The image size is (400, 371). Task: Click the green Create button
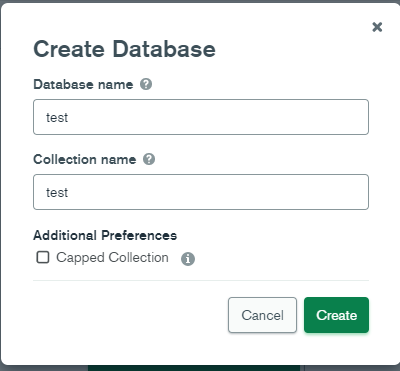click(x=336, y=315)
